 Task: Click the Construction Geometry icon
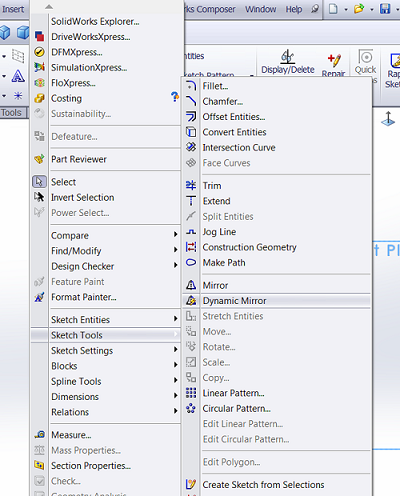[x=191, y=247]
